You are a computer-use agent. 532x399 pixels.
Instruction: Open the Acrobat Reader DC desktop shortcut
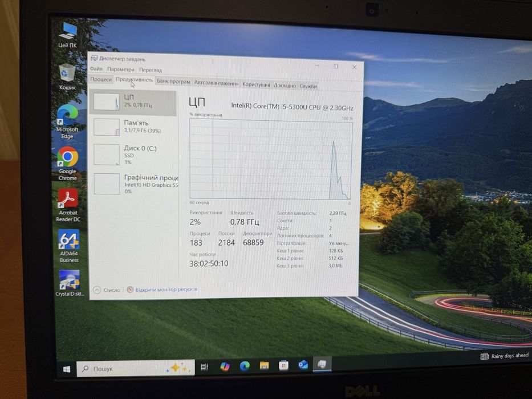pyautogui.click(x=68, y=205)
